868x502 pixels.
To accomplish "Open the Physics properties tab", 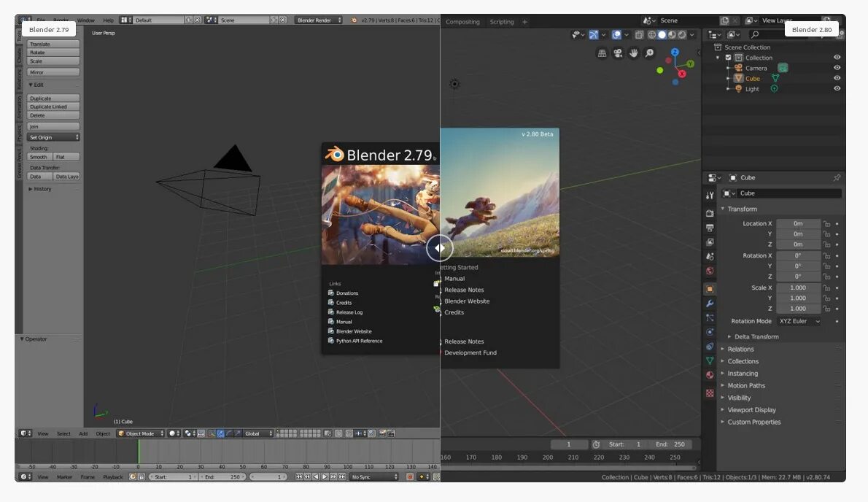I will (x=710, y=332).
